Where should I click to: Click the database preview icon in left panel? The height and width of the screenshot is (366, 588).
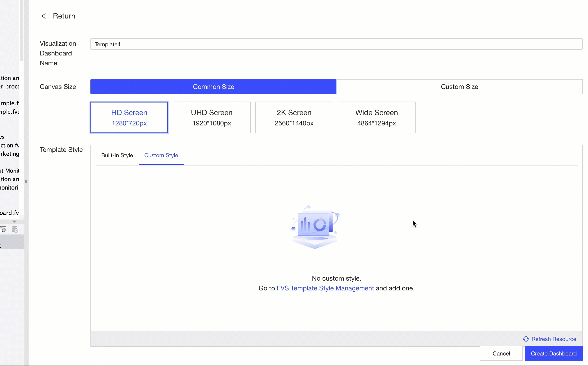tap(15, 229)
